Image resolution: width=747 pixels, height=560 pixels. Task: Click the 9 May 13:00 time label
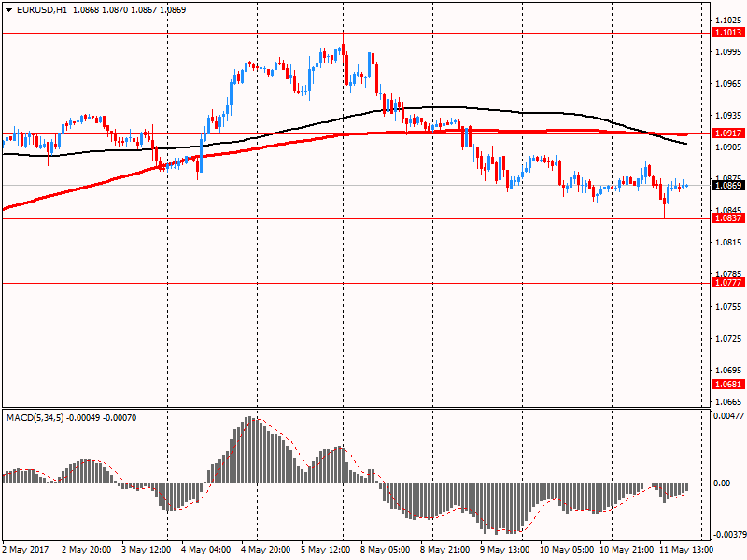click(504, 550)
